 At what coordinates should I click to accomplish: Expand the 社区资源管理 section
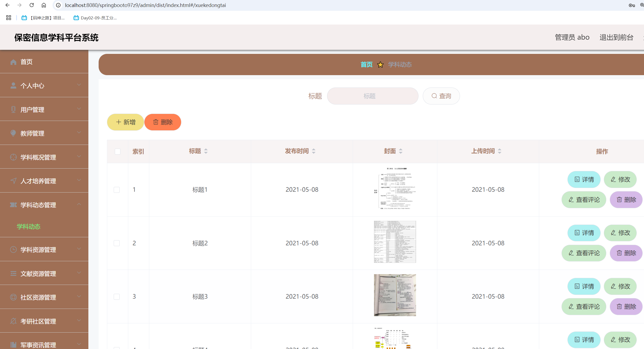[x=38, y=297]
